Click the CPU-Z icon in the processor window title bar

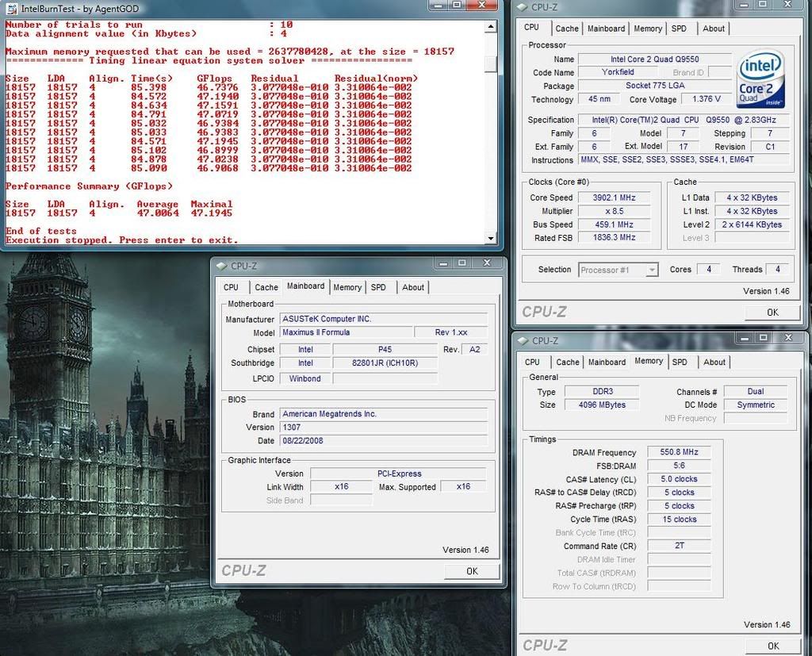522,7
